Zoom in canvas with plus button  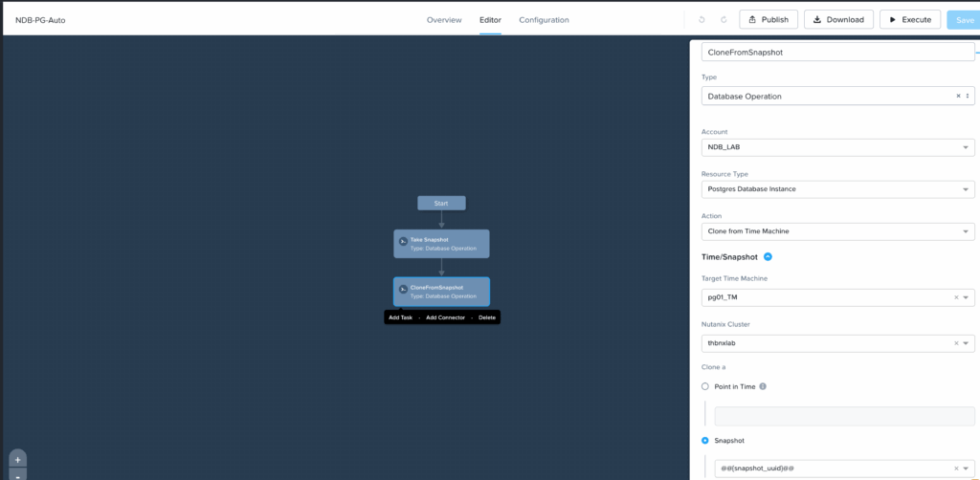pyautogui.click(x=17, y=459)
